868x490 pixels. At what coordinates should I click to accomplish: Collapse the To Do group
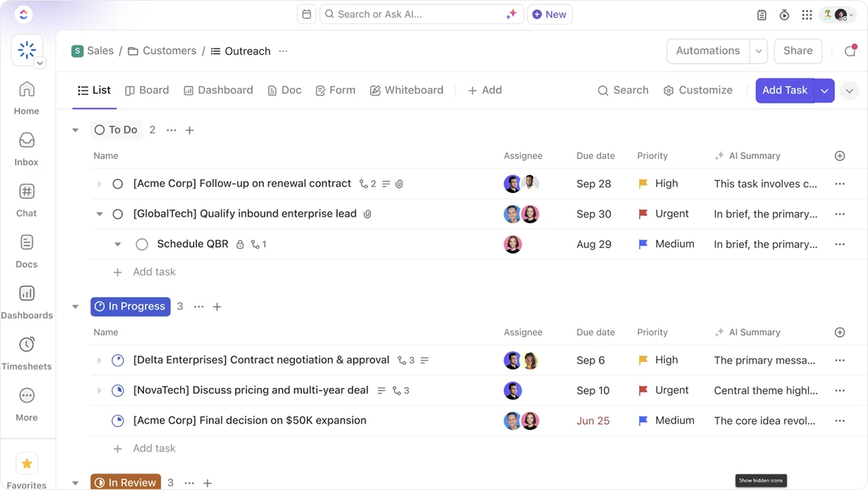pyautogui.click(x=75, y=130)
